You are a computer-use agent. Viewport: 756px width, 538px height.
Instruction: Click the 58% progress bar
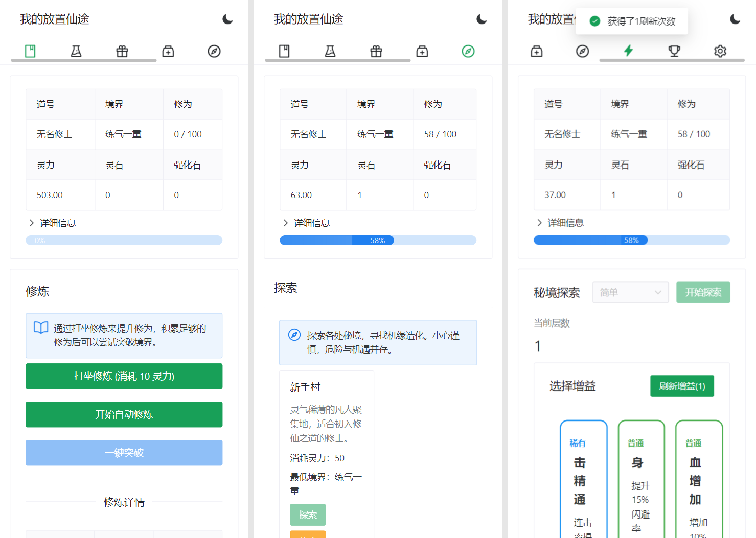(378, 240)
